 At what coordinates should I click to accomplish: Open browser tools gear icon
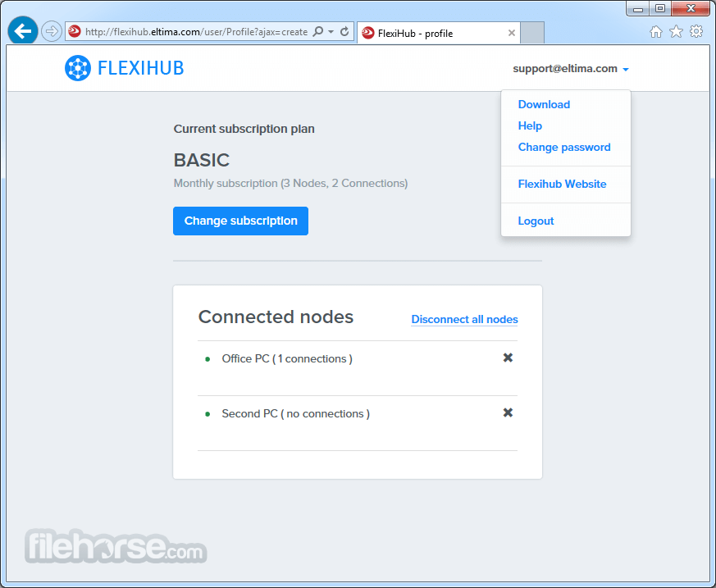pos(696,31)
